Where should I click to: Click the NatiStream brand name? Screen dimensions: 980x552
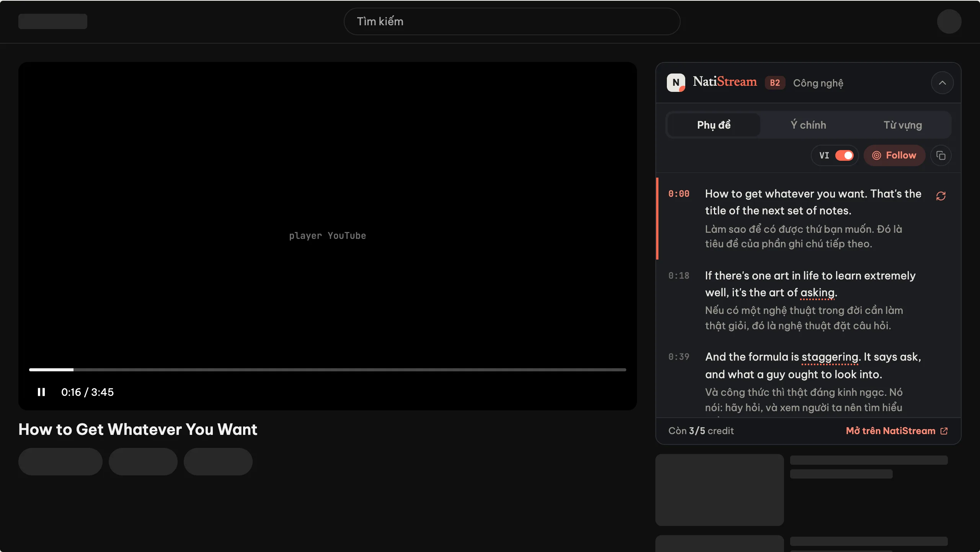pos(725,82)
